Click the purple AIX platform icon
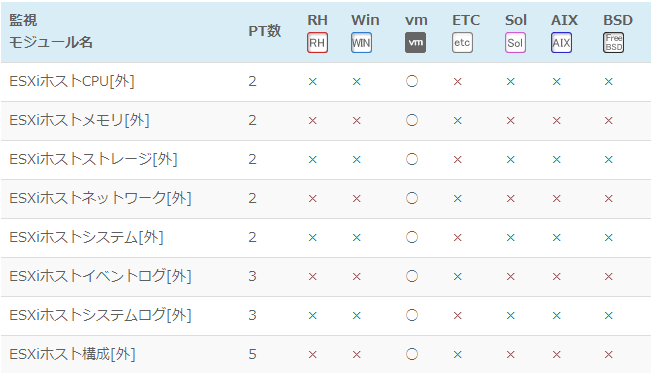653x373 pixels. [561, 42]
